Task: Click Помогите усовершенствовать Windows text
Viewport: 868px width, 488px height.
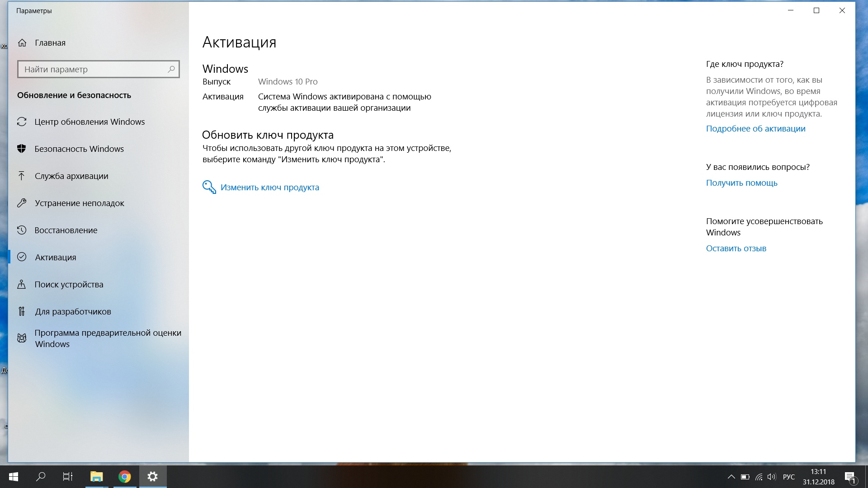Action: (x=764, y=227)
